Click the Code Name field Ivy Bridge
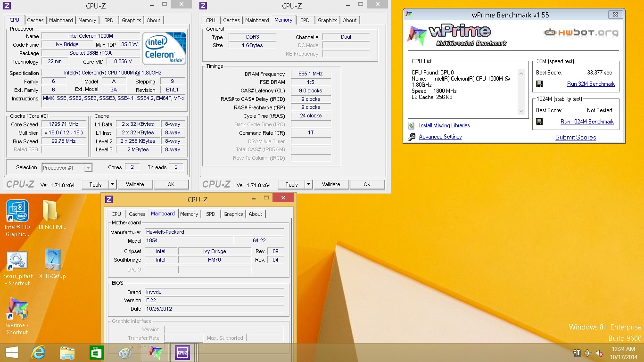This screenshot has width=644, height=362. pyautogui.click(x=67, y=45)
